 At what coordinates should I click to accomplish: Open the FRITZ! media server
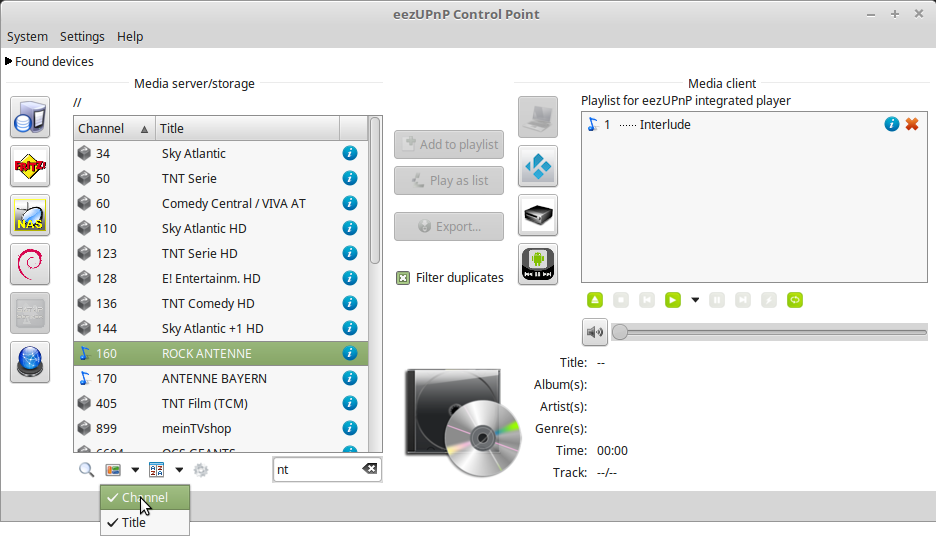[x=30, y=166]
